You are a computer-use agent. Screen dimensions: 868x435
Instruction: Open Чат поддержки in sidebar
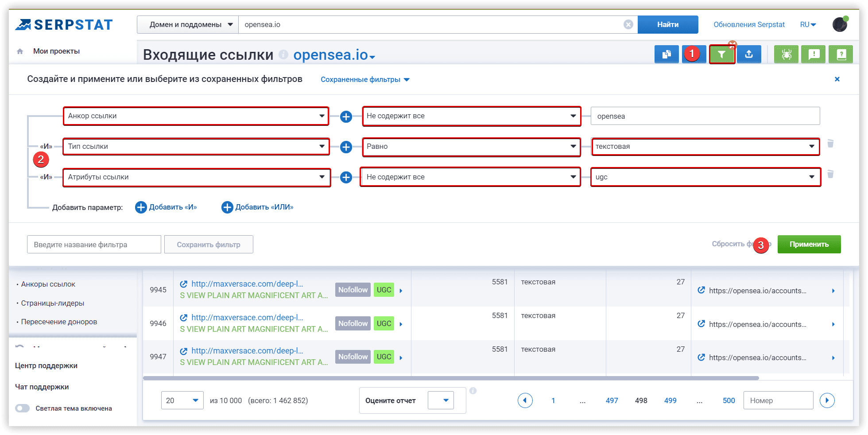pos(42,387)
